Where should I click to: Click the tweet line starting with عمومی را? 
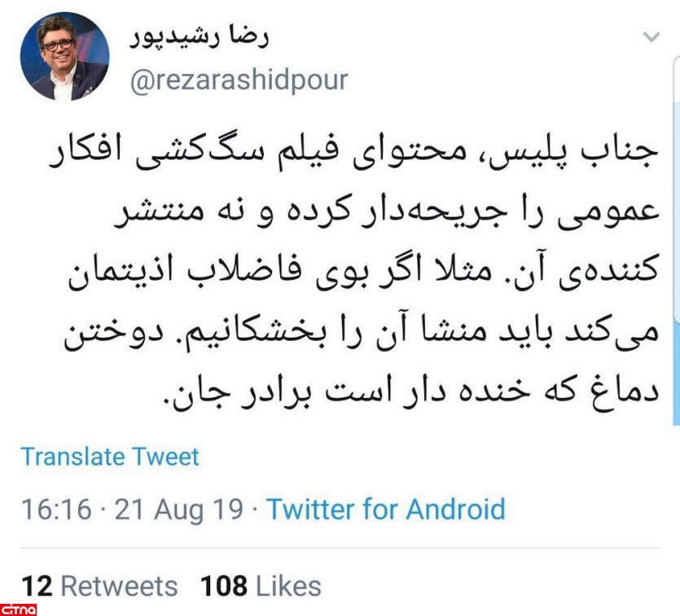coord(388,213)
